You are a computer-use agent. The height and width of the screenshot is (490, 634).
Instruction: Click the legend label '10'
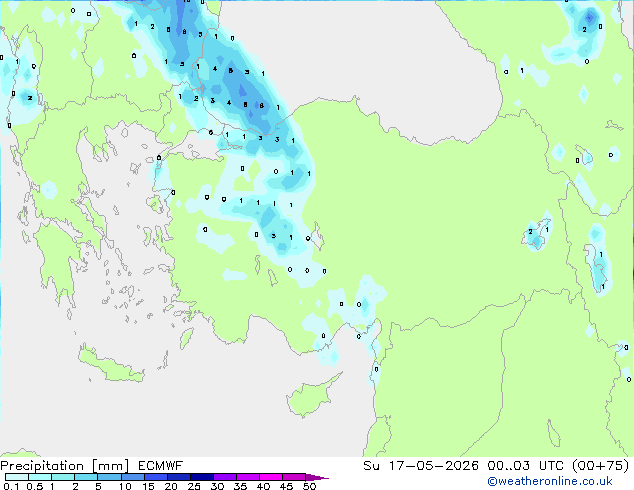125,486
